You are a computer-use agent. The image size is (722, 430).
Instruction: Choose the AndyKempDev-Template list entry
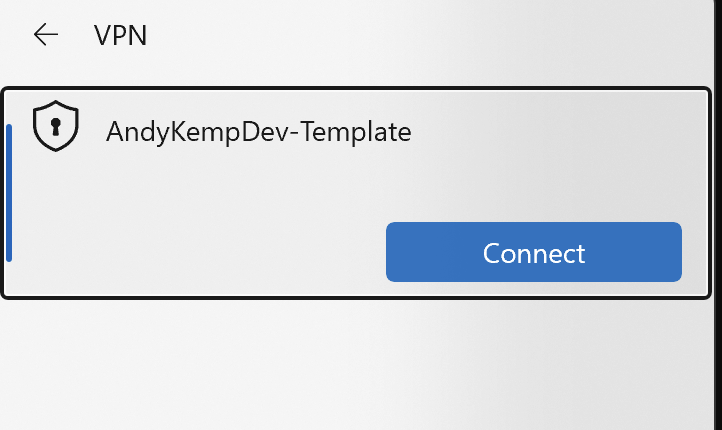coord(356,193)
